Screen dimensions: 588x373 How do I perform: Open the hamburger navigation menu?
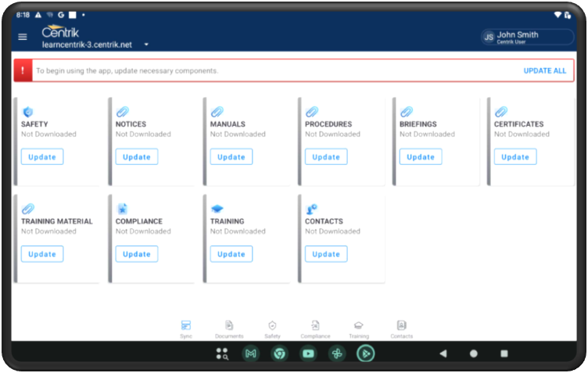(x=22, y=37)
